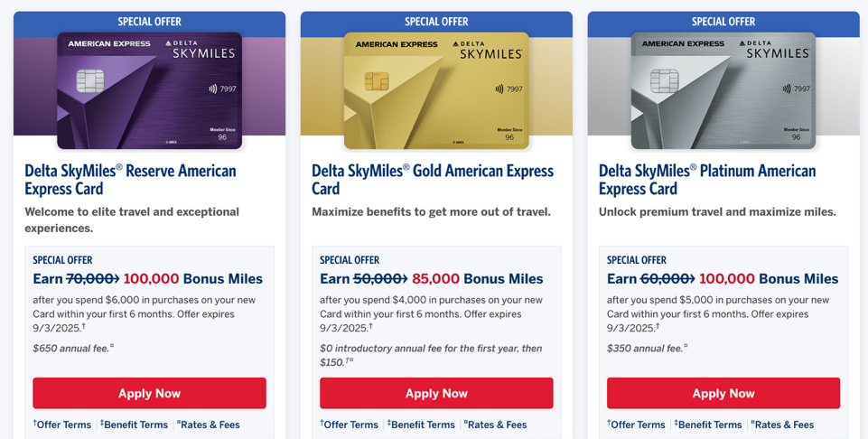868x439 pixels.
Task: Click the purple Delta SkyMiles Reserve card image
Action: [149, 91]
